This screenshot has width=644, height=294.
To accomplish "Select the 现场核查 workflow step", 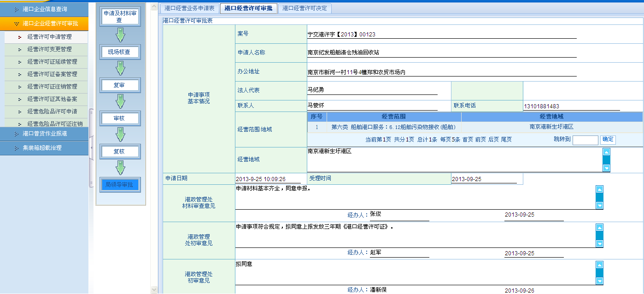I will pyautogui.click(x=120, y=52).
